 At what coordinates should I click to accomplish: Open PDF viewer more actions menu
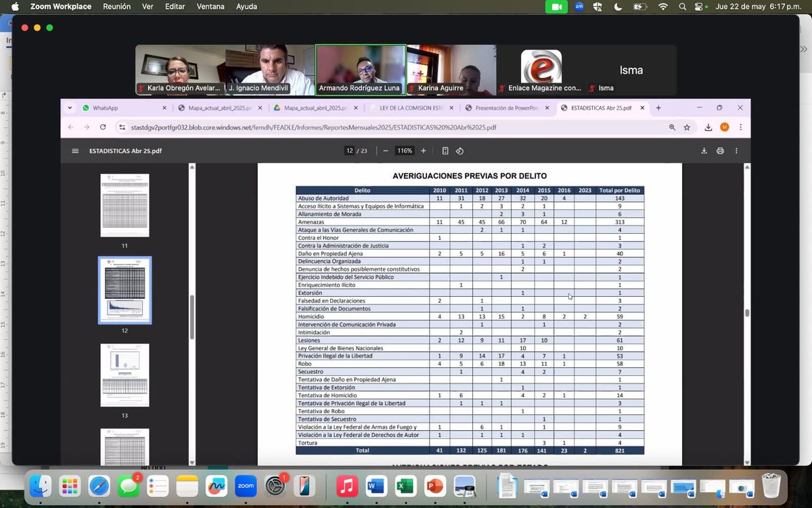pos(736,151)
